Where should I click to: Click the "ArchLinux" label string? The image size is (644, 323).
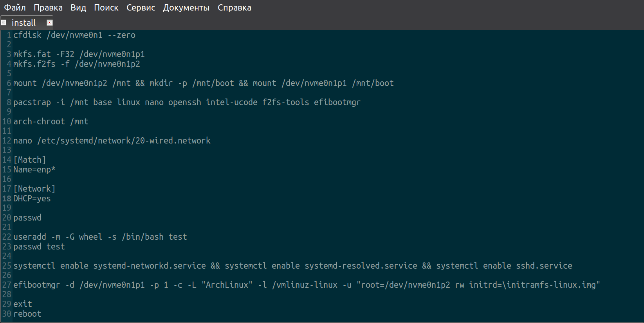(227, 285)
